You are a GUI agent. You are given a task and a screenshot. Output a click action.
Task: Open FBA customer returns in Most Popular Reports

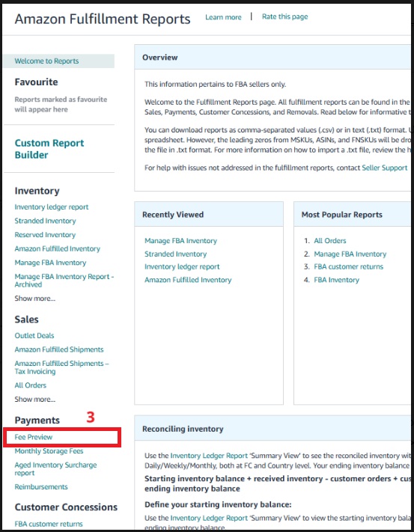click(x=348, y=266)
